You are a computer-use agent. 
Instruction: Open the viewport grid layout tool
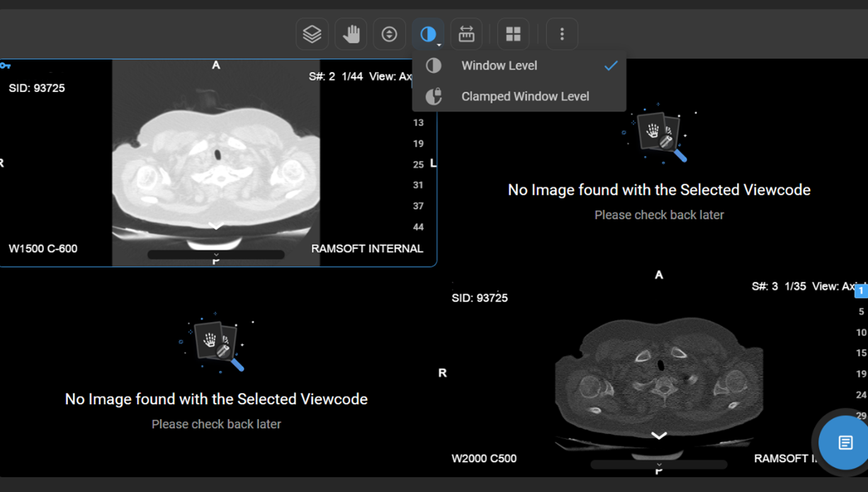click(x=513, y=34)
